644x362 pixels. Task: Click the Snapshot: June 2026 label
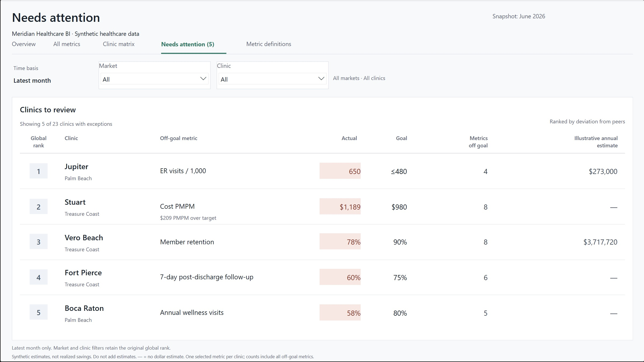pyautogui.click(x=519, y=16)
